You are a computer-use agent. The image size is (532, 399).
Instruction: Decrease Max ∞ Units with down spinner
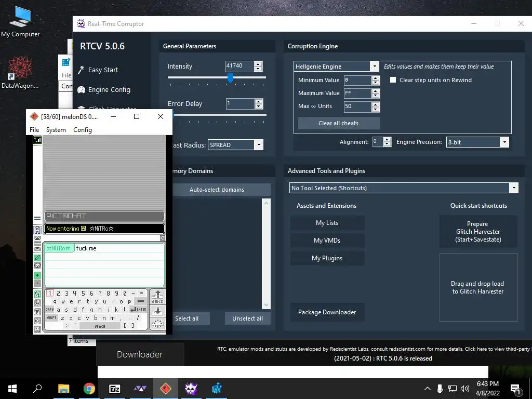click(x=375, y=109)
